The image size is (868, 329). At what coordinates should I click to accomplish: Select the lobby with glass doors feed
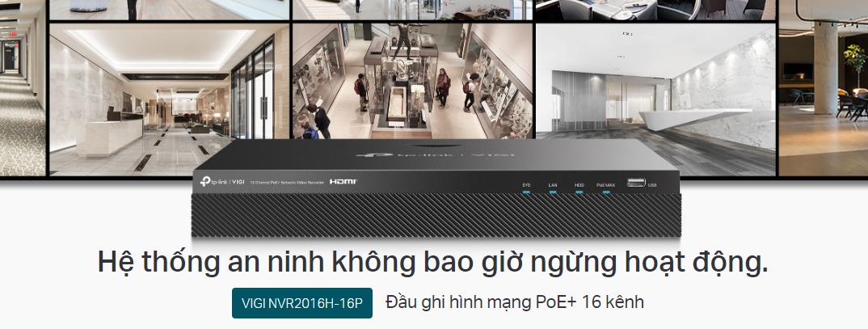(168, 97)
